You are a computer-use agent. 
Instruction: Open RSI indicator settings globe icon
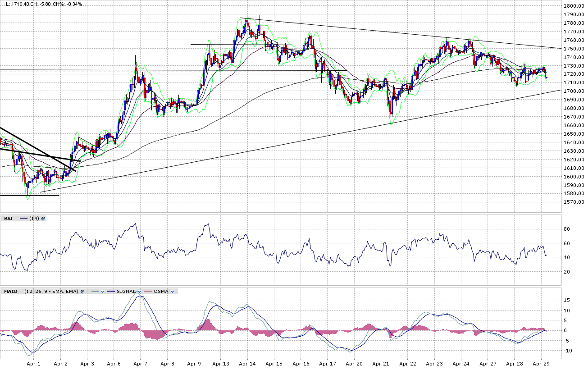(43, 219)
